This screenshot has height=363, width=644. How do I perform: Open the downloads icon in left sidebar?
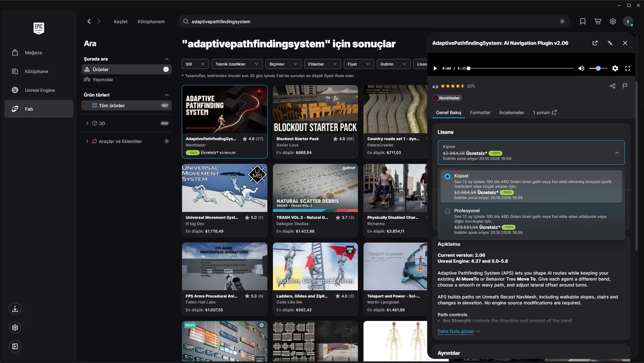click(15, 309)
